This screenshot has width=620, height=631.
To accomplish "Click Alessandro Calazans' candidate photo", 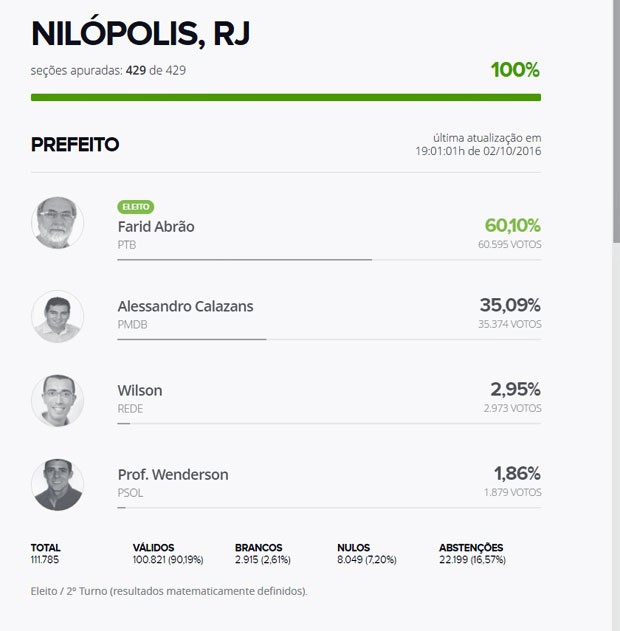I will coord(58,316).
